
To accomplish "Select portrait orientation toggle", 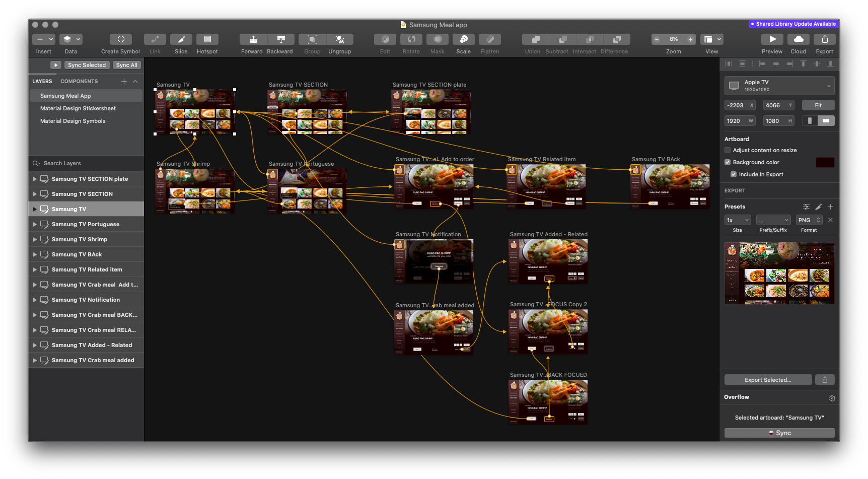I will [x=810, y=121].
